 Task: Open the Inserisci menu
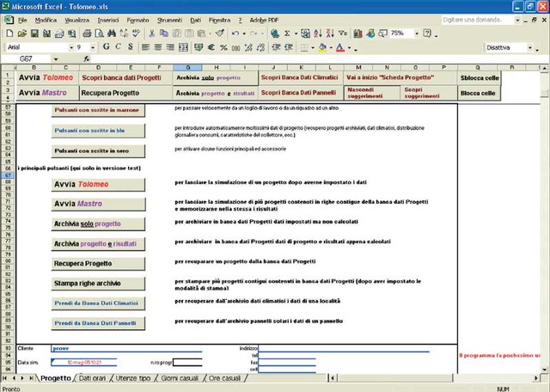108,21
